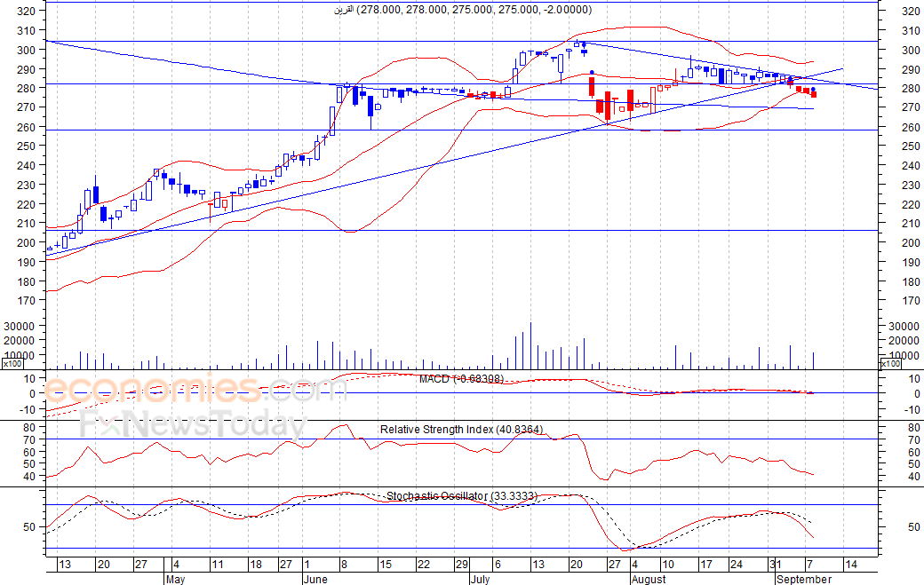
Task: Click date label 22 in June
Action: tap(423, 565)
